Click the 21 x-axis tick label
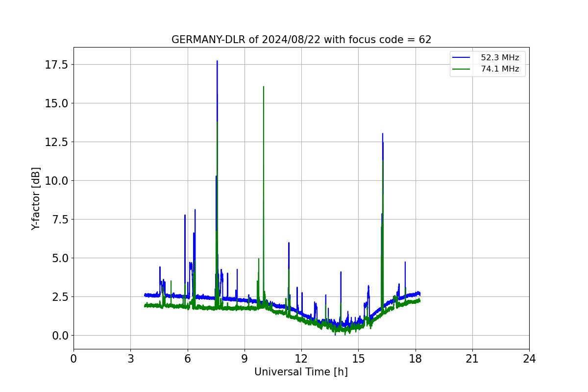The image size is (588, 392). [x=472, y=359]
